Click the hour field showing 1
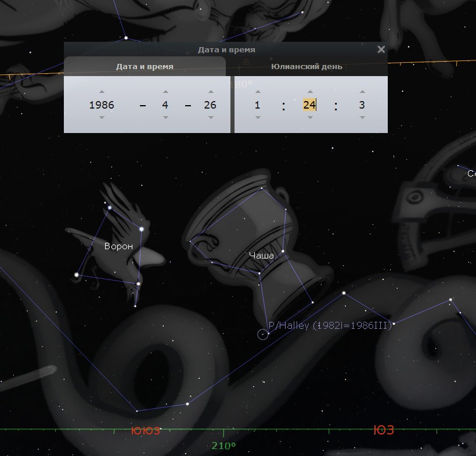 point(257,105)
